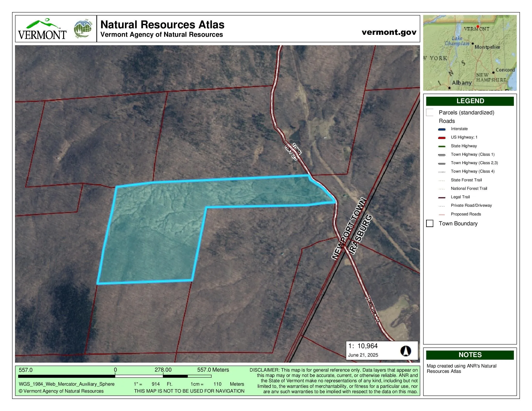
Task: Click the Natural Resources Atlas title
Action: coord(162,25)
